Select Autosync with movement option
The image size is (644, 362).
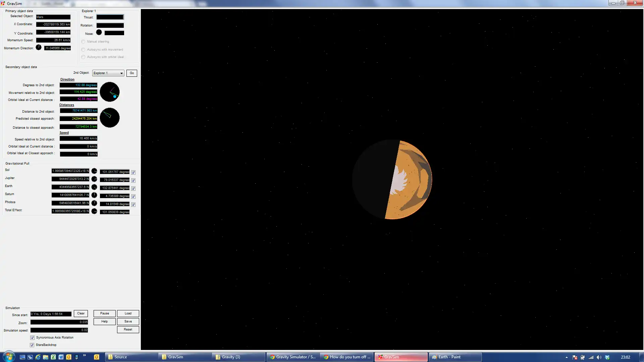click(x=83, y=49)
